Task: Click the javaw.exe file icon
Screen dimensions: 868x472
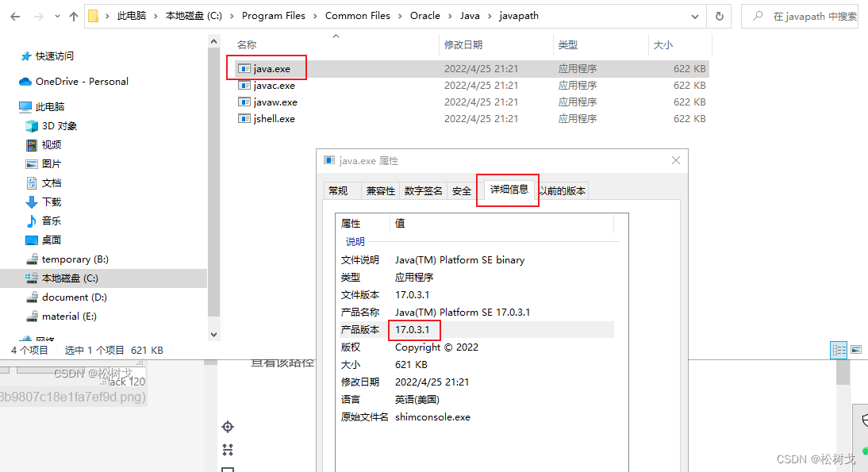Action: pyautogui.click(x=244, y=102)
